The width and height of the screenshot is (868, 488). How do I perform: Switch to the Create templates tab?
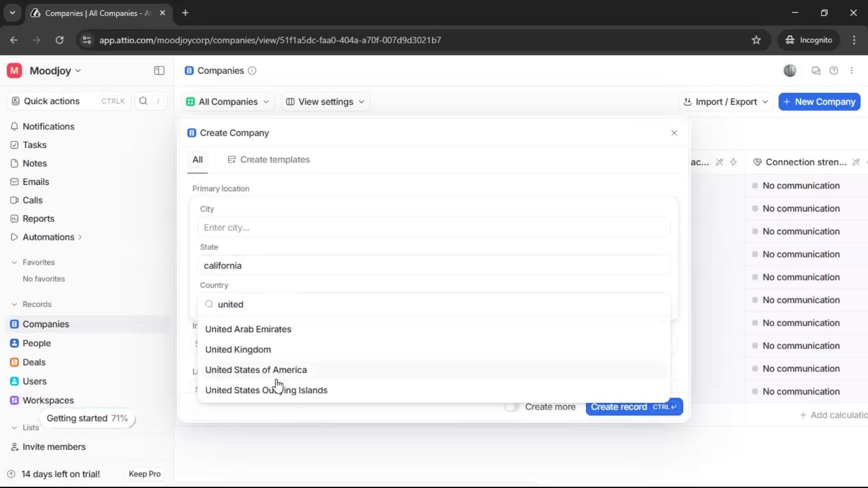[x=275, y=160]
